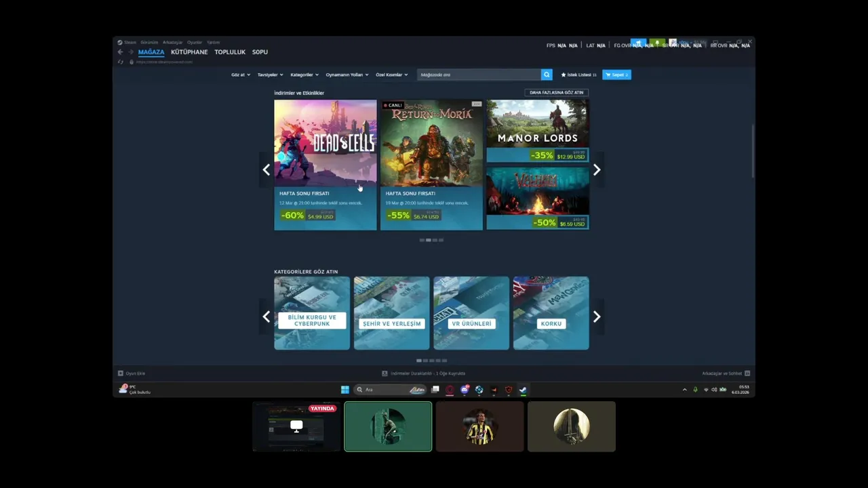Open VR ÜRÜNLERİ category
868x488 pixels.
(x=471, y=313)
